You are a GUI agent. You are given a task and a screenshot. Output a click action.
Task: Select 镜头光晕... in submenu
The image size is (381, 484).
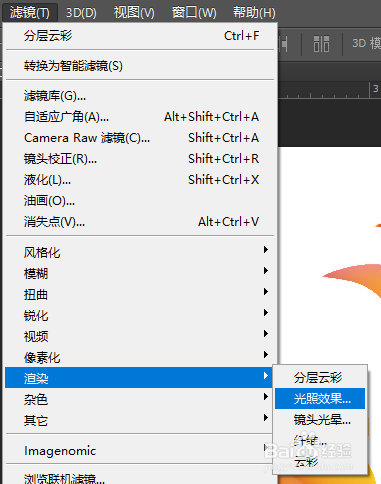[320, 419]
